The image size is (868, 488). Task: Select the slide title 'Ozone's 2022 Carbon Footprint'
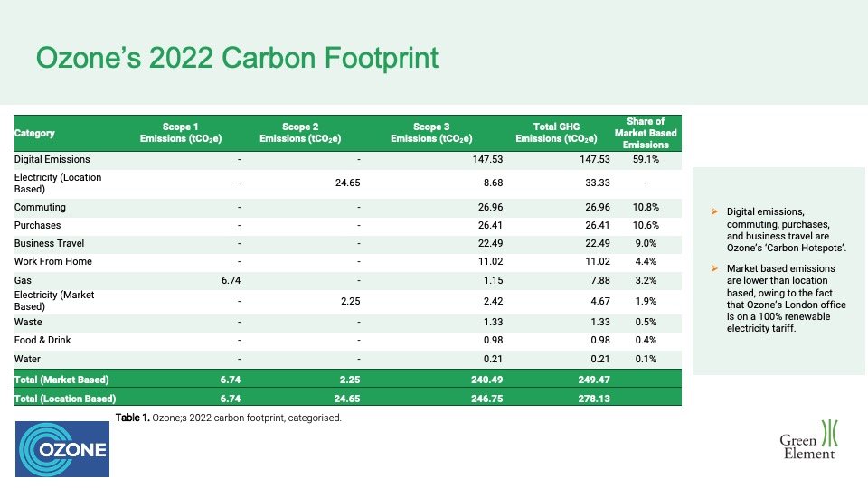tap(237, 58)
